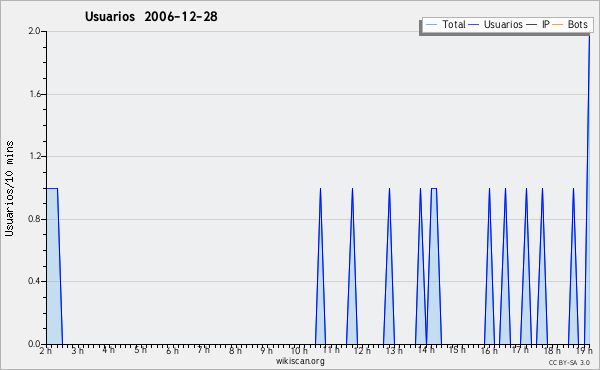Viewport: 600px width, 370px height.
Task: Click the chart title "Usuarios 2006-12-28"
Action: 151,16
